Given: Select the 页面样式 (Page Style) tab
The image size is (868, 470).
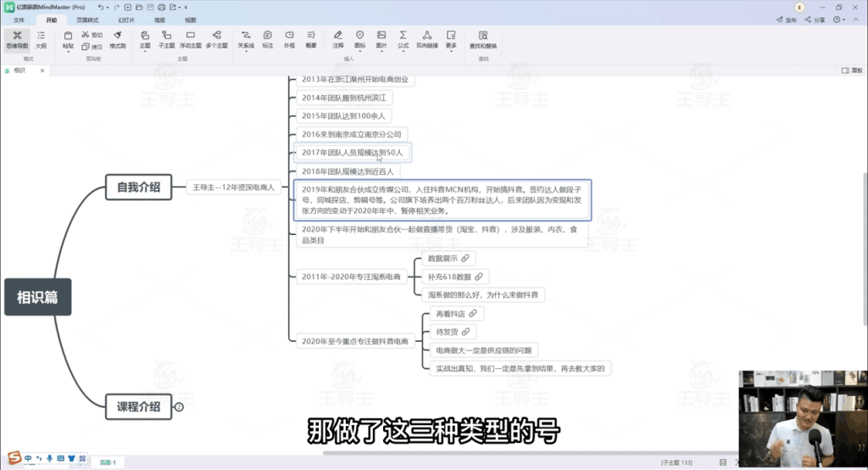Looking at the screenshot, I should click(87, 20).
